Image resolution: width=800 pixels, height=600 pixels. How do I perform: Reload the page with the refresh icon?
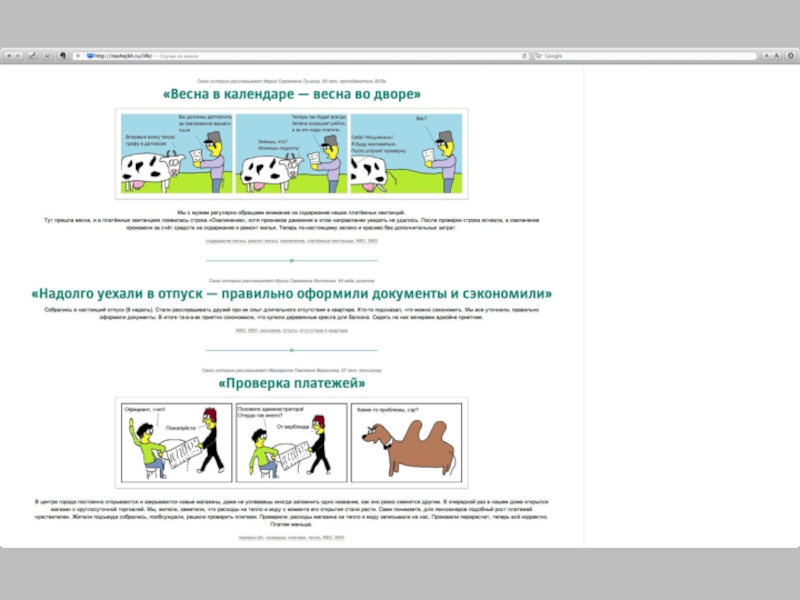click(x=524, y=56)
